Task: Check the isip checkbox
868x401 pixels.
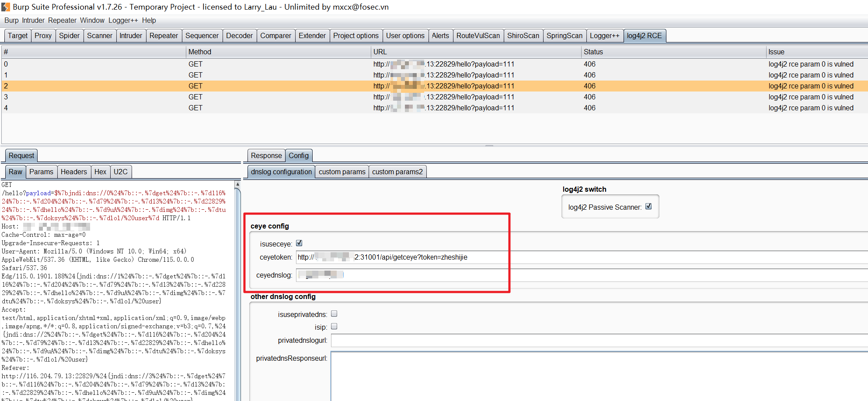Action: point(334,327)
